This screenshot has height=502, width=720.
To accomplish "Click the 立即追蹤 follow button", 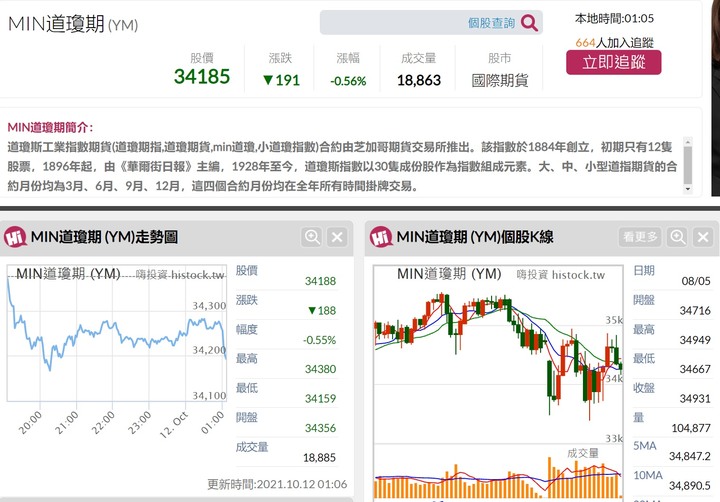I will [x=613, y=62].
